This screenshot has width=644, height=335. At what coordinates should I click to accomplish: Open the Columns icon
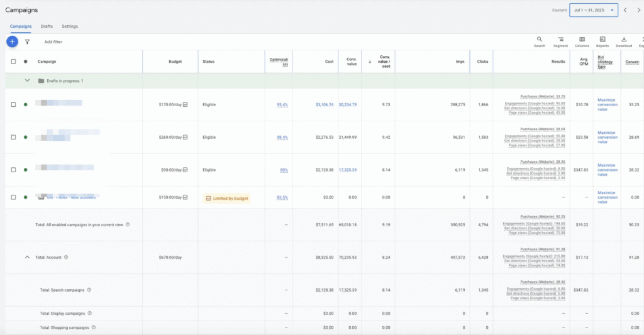click(582, 40)
